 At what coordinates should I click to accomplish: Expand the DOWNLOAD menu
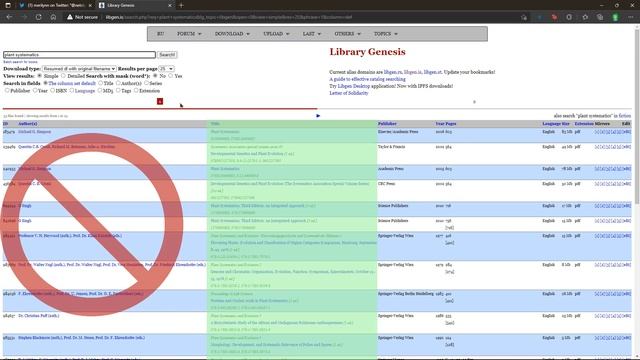click(x=232, y=34)
